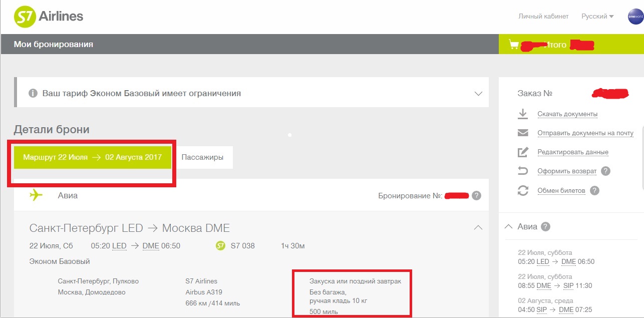Click the envelope email icon
Viewport: 644px width, 318px height.
point(523,133)
